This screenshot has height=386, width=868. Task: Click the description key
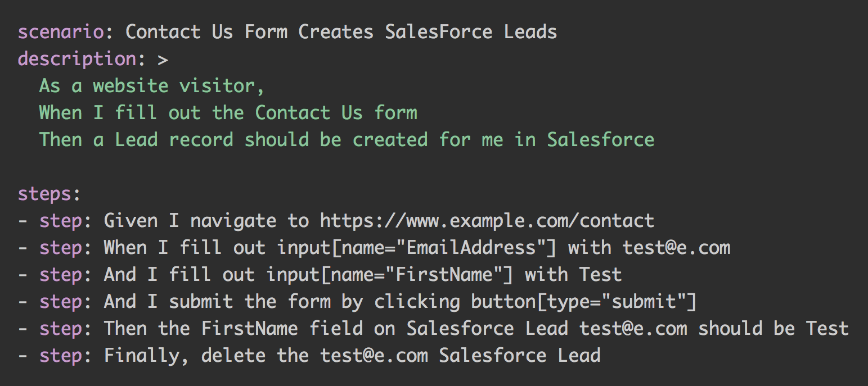tap(77, 59)
